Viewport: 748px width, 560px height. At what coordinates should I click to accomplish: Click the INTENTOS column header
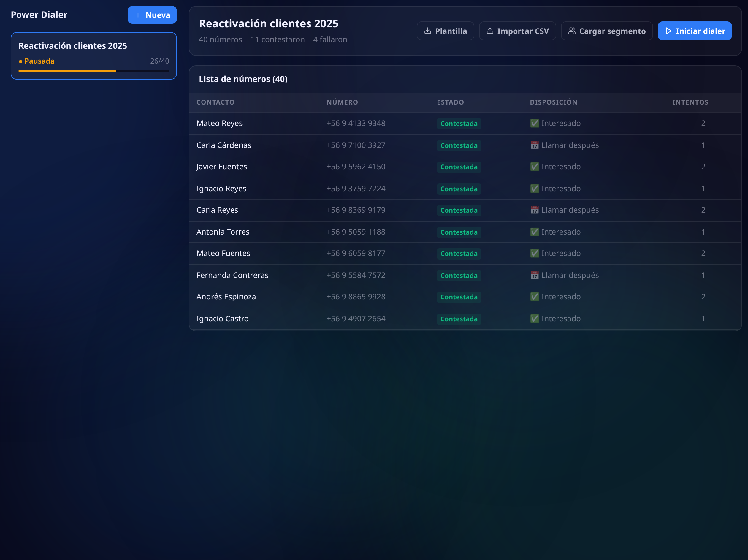690,102
